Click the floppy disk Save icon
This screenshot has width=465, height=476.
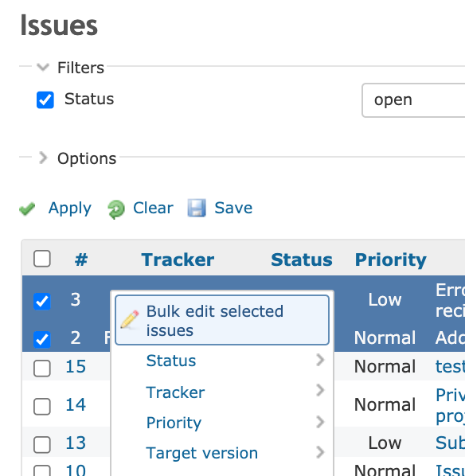[x=197, y=208]
